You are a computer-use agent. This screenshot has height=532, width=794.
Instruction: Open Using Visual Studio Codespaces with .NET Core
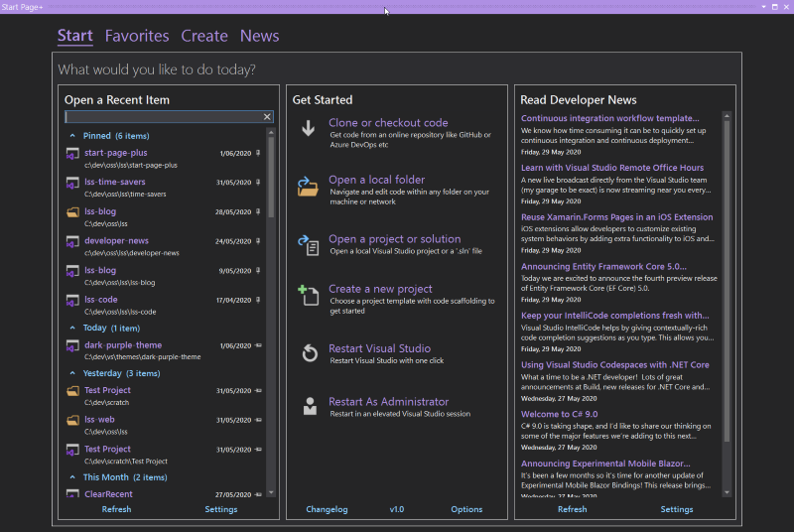(x=614, y=365)
